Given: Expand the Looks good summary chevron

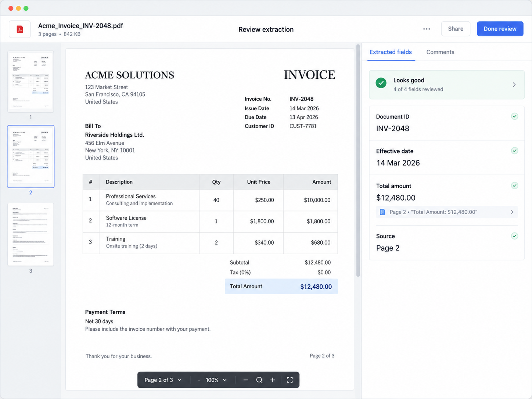Looking at the screenshot, I should coord(514,85).
